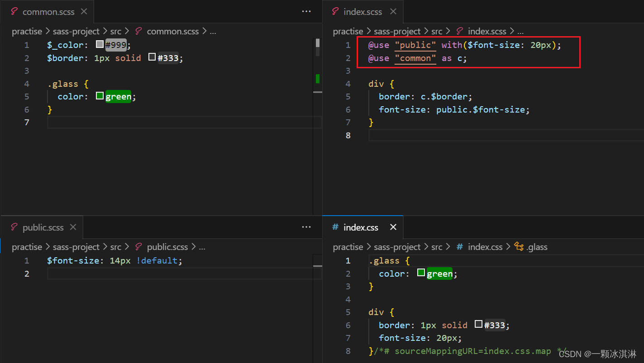Open more actions in common.scss editor group
This screenshot has height=363, width=644.
(306, 12)
